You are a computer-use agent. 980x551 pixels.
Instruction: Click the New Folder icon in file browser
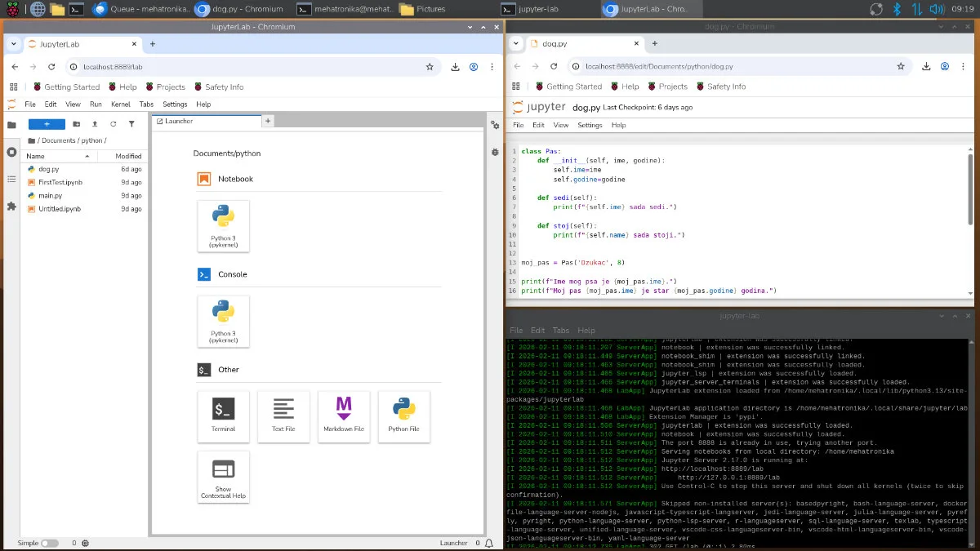(76, 124)
